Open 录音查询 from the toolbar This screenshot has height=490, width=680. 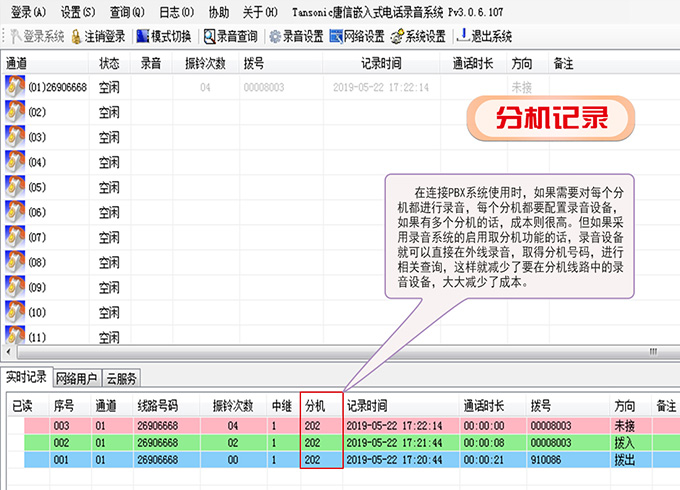(x=210, y=37)
